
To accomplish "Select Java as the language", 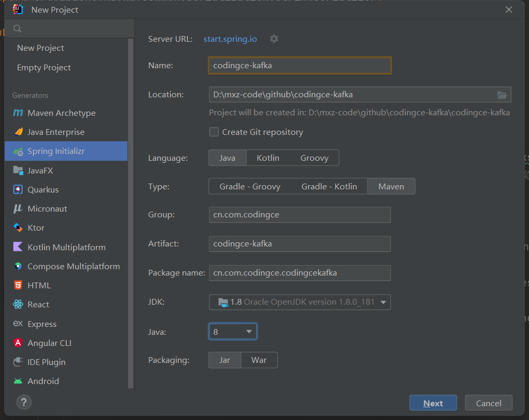I will [x=227, y=158].
